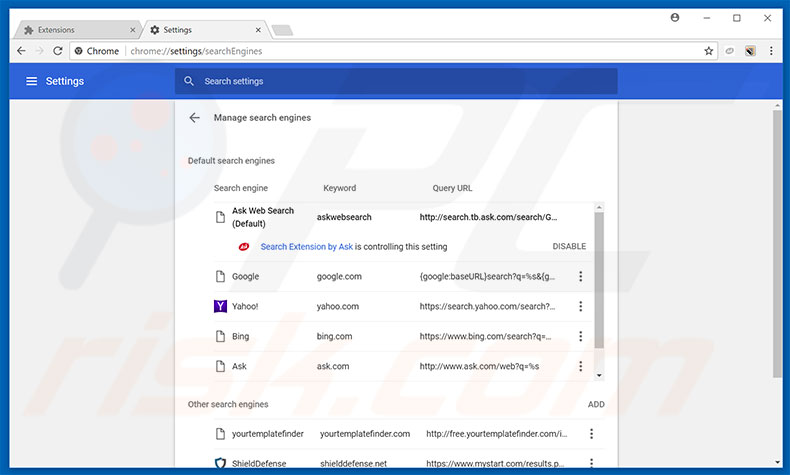Screen dimensions: 790x475
Task: Open the Search Extension by Ask link
Action: click(306, 246)
